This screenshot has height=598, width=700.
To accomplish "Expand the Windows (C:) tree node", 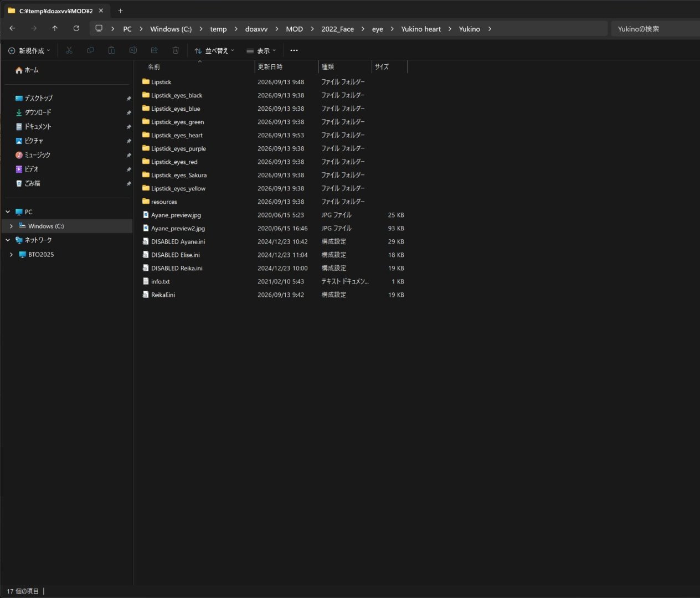I will pos(11,226).
